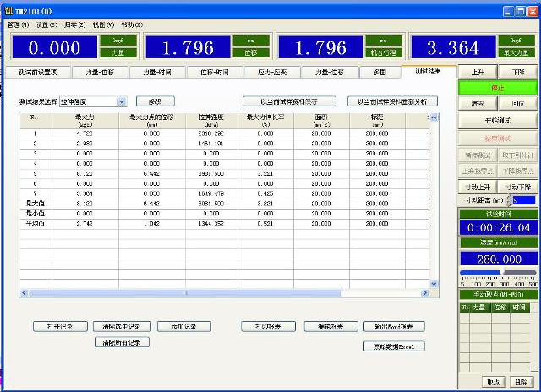The width and height of the screenshot is (541, 392).
Task: Click the 寸动下降 jog button
Action: point(518,187)
